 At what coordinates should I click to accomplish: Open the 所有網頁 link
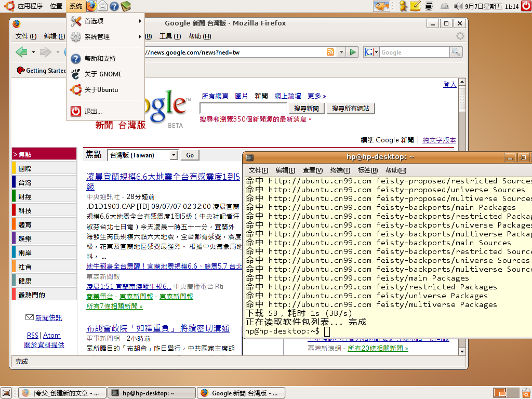[215, 96]
